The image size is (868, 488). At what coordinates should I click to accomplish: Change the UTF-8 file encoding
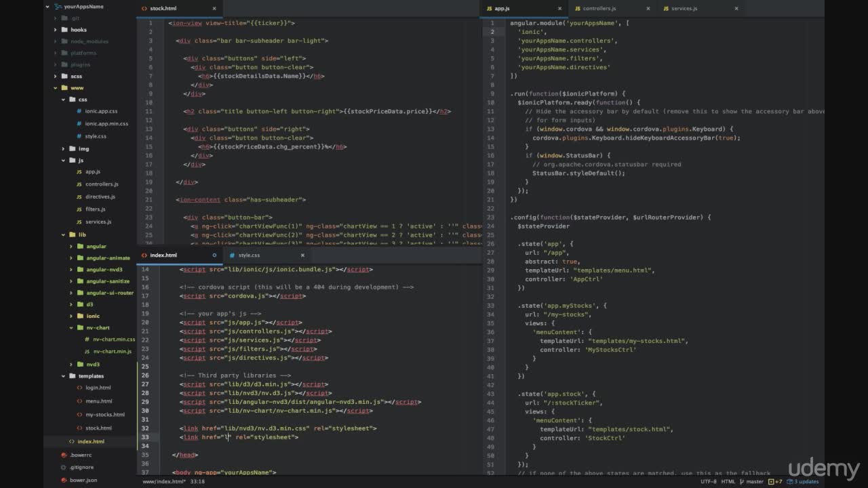(x=708, y=482)
